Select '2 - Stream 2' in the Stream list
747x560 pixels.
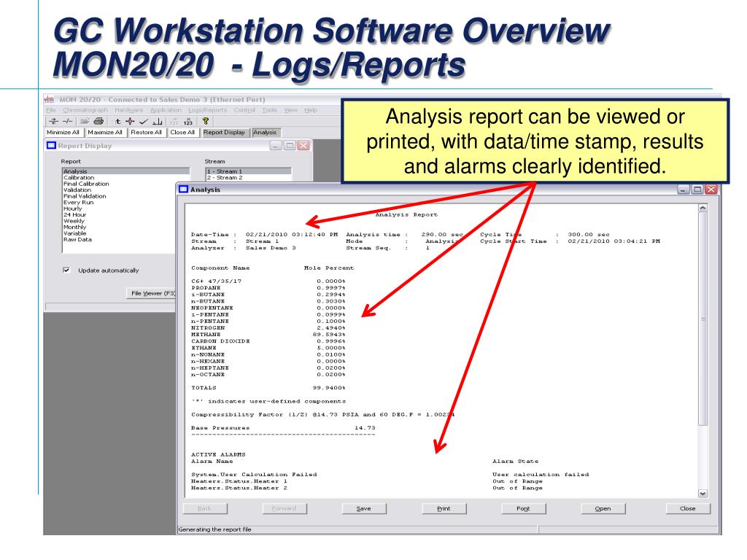248,177
